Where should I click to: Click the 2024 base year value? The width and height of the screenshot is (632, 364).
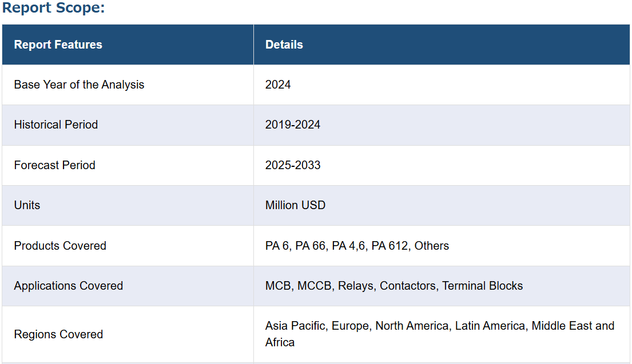pos(278,85)
